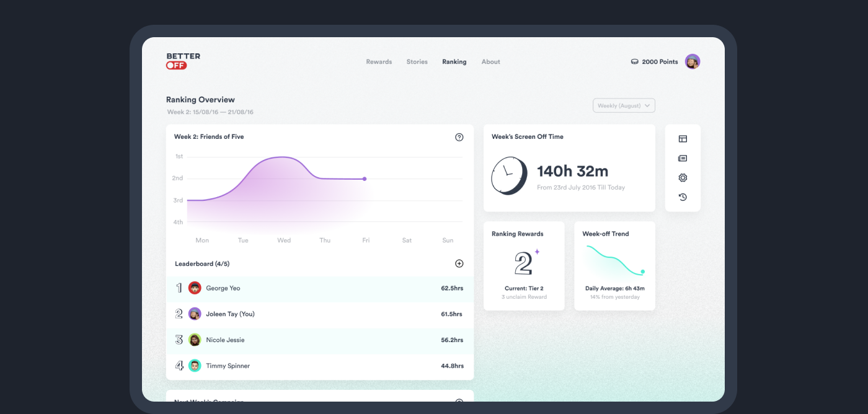The image size is (868, 414).
Task: Open the history clock sidebar icon
Action: point(683,197)
